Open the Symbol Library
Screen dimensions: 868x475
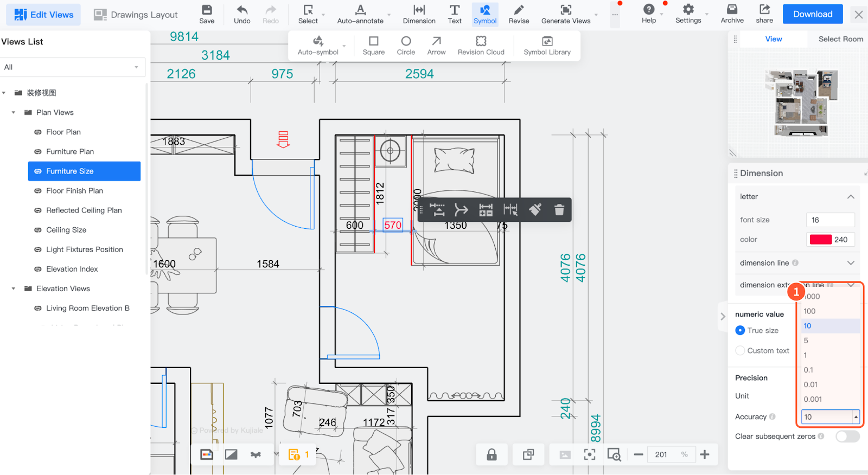pos(547,46)
